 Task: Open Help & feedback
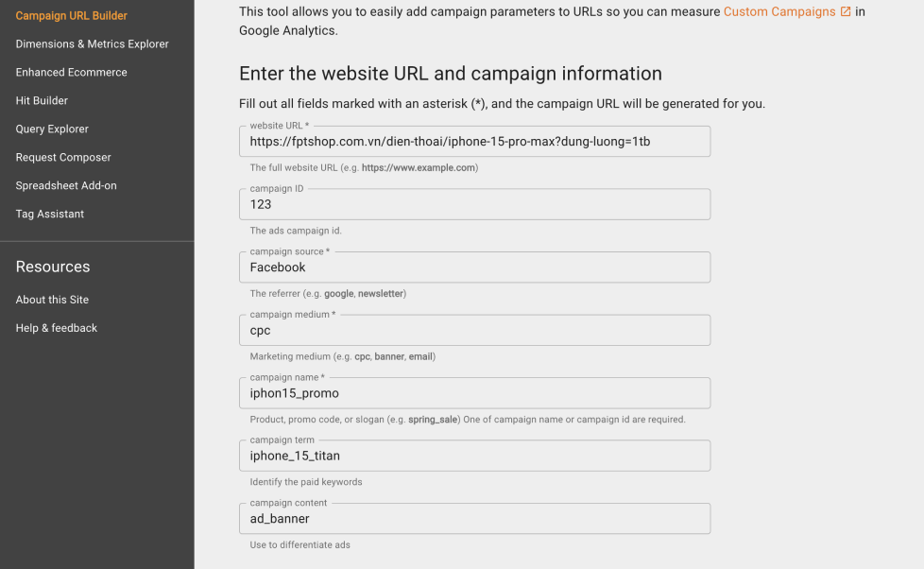56,327
